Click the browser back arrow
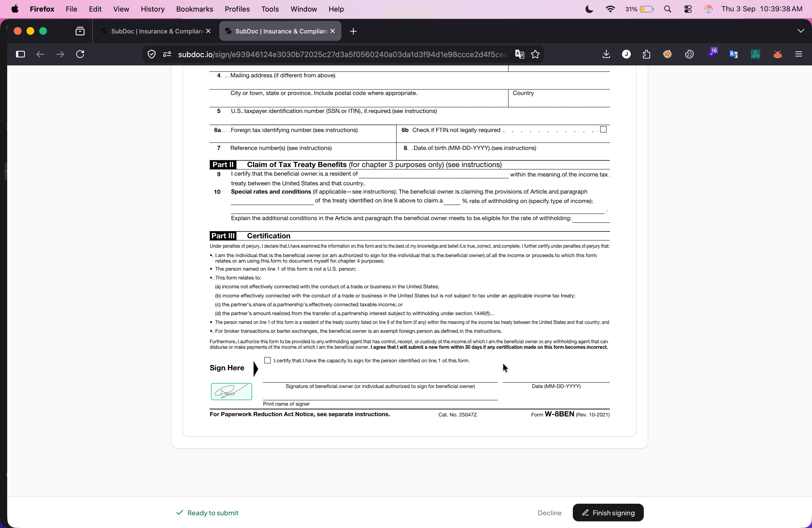The width and height of the screenshot is (812, 528). coord(40,54)
